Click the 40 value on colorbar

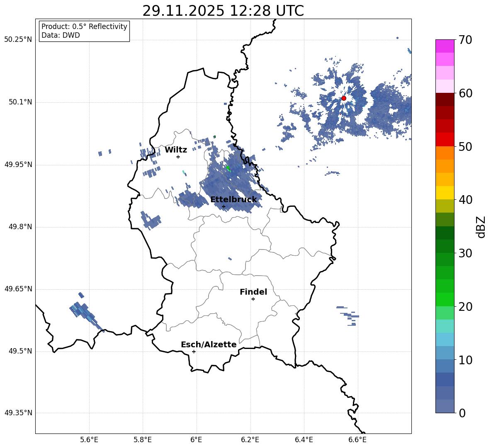[x=465, y=200]
